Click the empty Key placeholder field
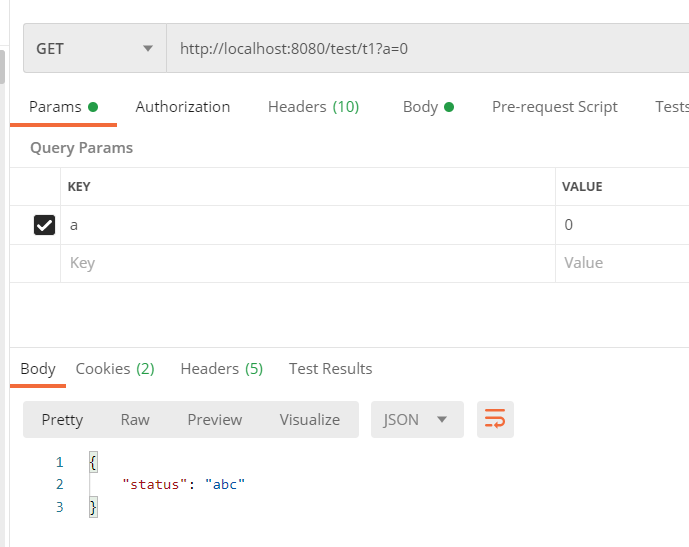The image size is (689, 547). [308, 263]
